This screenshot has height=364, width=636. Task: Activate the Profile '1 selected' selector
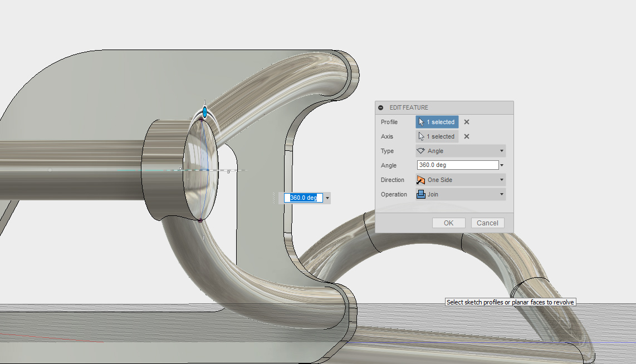click(x=437, y=122)
